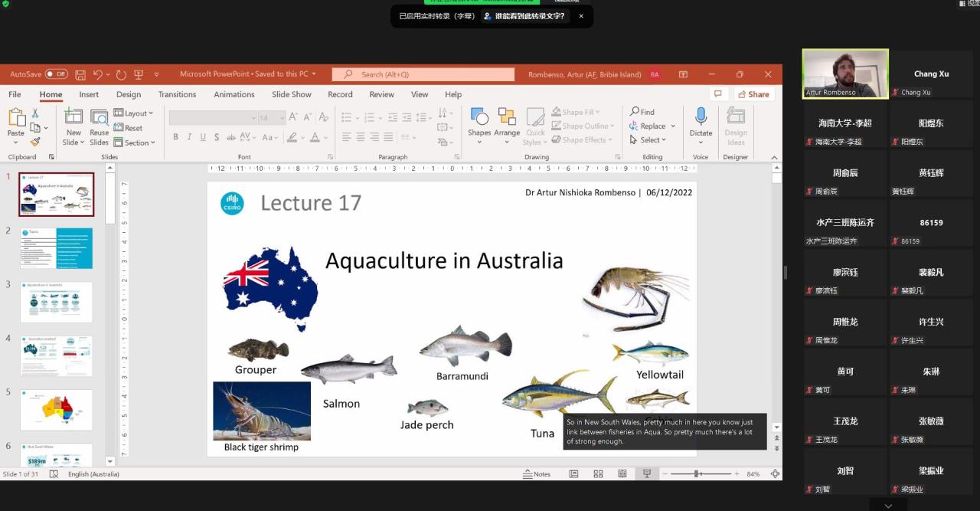Image resolution: width=980 pixels, height=511 pixels.
Task: Toggle Normal view in status bar
Action: (573, 474)
